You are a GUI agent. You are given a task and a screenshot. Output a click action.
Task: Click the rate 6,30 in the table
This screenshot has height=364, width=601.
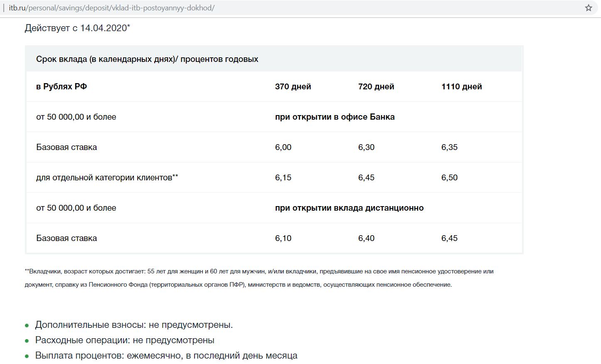click(x=366, y=147)
